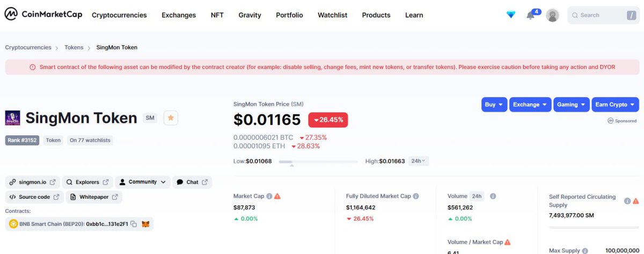Click the $0.01165 price
This screenshot has width=644, height=254.
click(267, 120)
